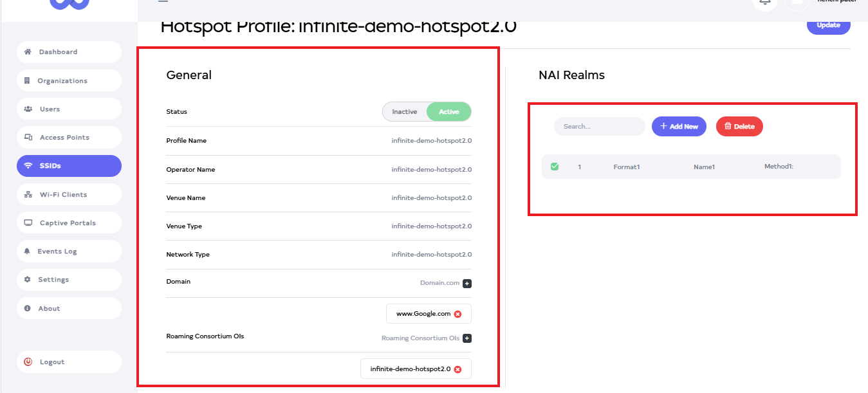Open the Dashboard menu item
Viewport: 868px width, 393px height.
click(x=69, y=52)
